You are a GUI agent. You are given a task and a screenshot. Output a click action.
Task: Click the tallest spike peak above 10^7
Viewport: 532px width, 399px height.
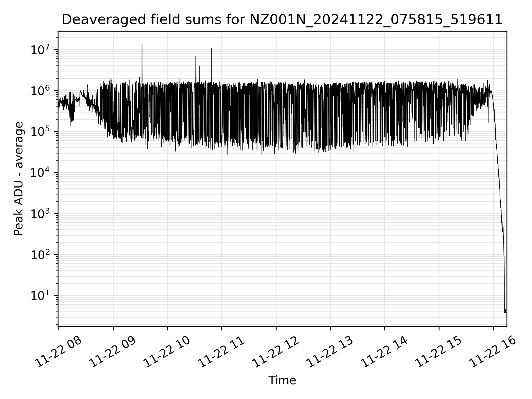(x=142, y=45)
